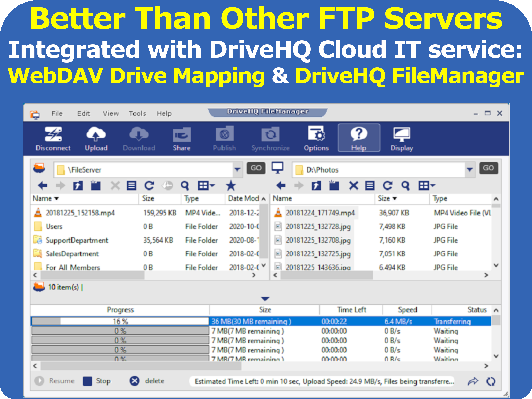Screen dimensions: 532x399
Task: Open the File menu
Action: (57, 113)
